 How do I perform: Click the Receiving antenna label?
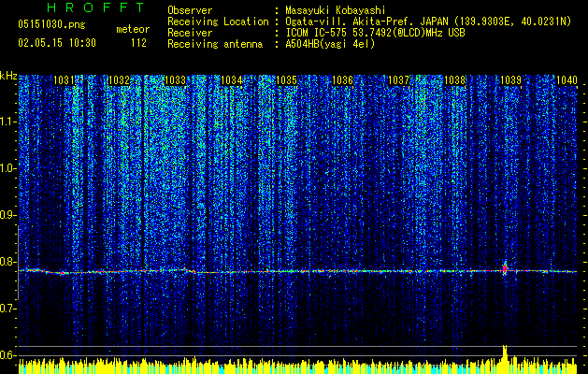click(x=215, y=44)
